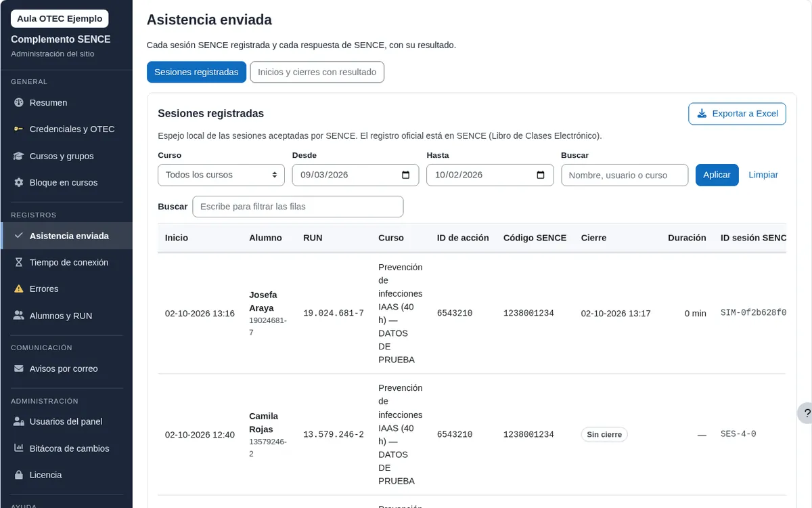Image resolution: width=812 pixels, height=508 pixels.
Task: Click the Sin cierre badge in Camila's row
Action: click(x=604, y=434)
